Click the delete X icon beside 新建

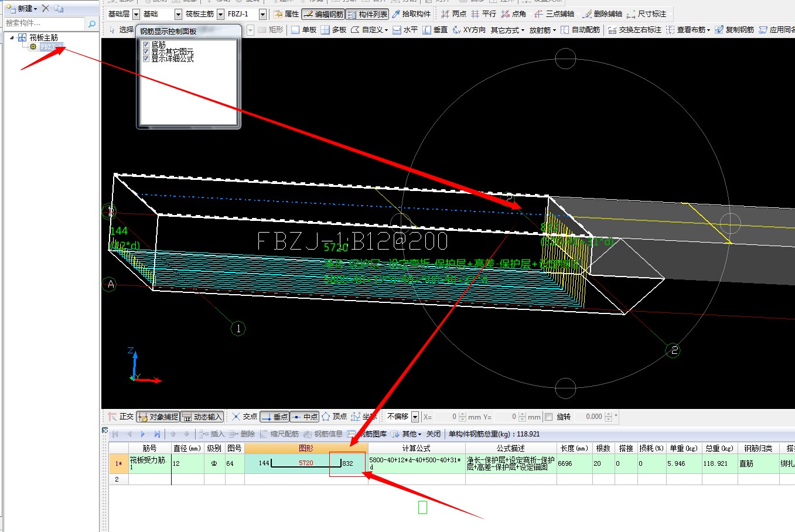[x=45, y=8]
